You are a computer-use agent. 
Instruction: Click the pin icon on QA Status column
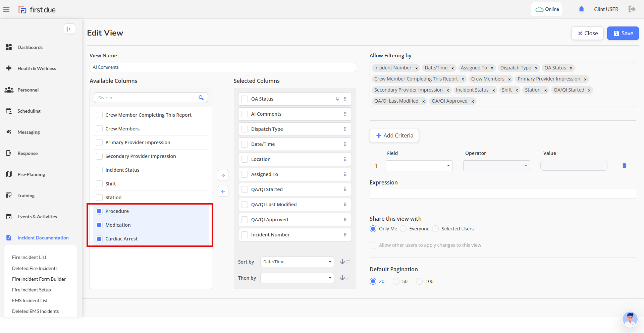pos(337,99)
